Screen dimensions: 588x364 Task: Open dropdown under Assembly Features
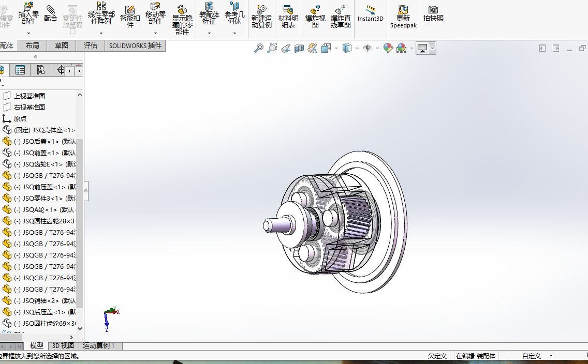(209, 33)
